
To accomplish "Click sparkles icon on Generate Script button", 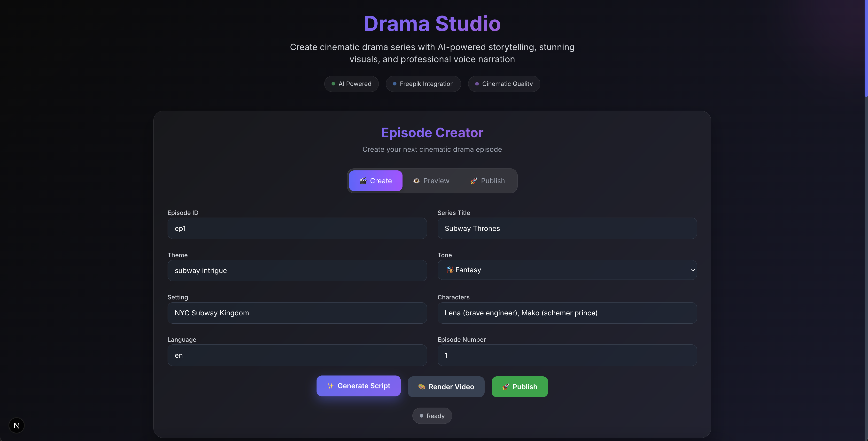I will (x=330, y=386).
